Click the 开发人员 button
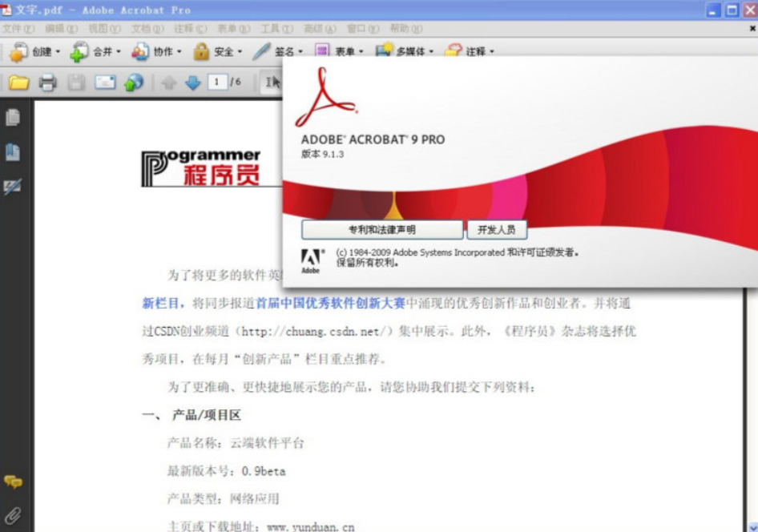This screenshot has width=758, height=532. 497,229
